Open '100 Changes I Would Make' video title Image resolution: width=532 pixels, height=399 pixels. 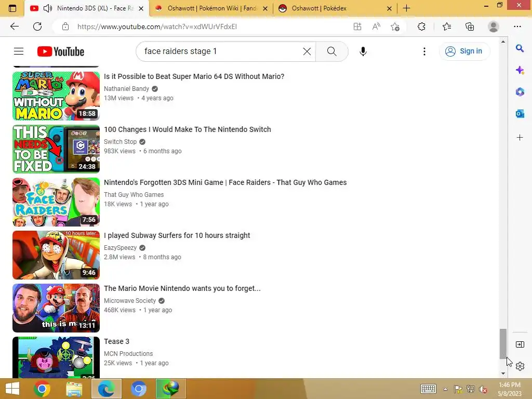tap(187, 129)
